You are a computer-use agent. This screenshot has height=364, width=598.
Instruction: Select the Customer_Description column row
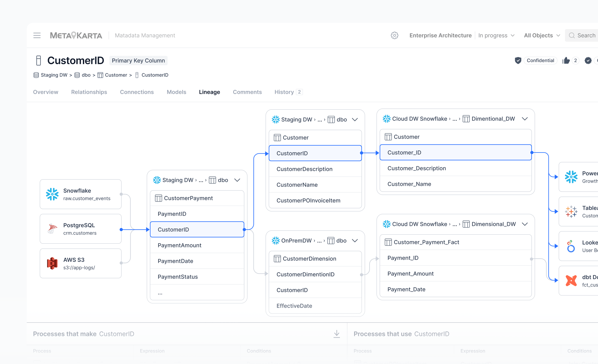click(456, 168)
